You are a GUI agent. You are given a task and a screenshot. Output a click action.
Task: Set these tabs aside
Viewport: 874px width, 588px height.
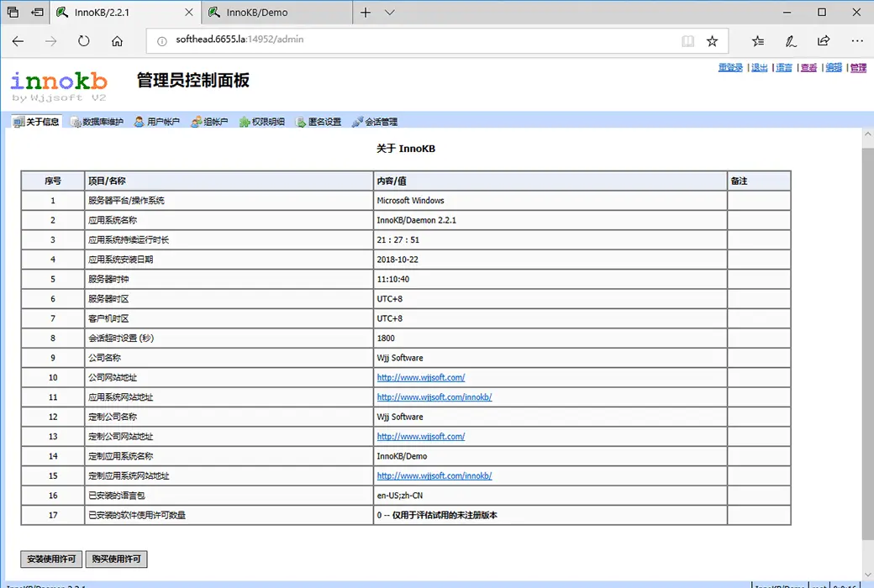click(37, 13)
